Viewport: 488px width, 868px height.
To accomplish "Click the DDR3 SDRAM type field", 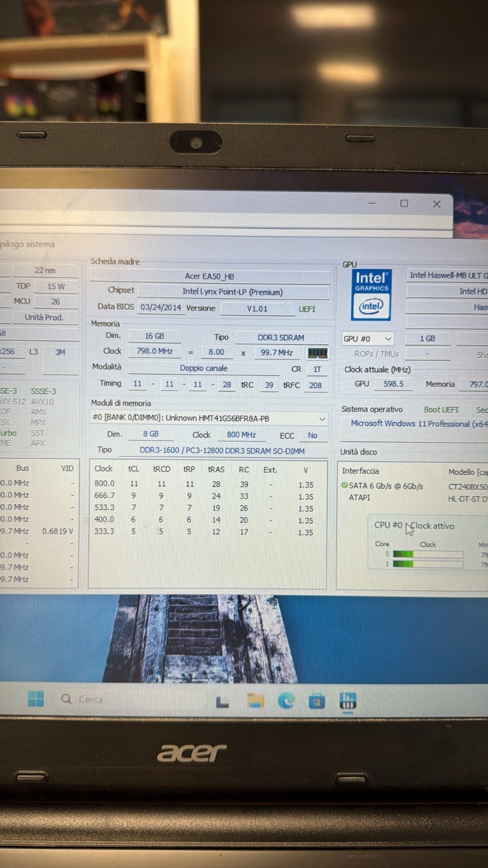I will tap(281, 337).
